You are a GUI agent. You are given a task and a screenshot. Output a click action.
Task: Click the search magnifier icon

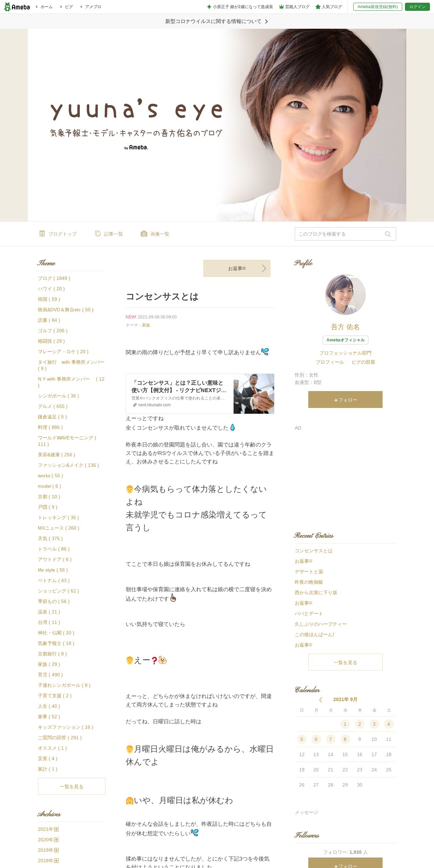pos(388,234)
